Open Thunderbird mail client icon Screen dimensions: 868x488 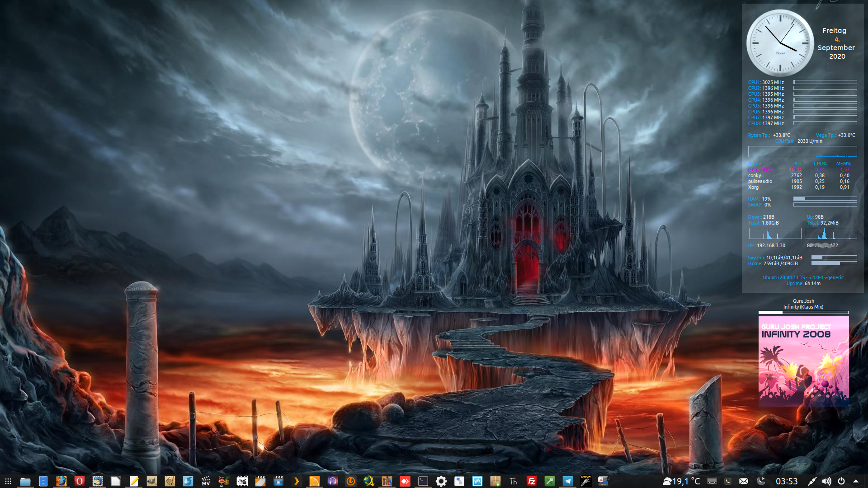(97, 481)
